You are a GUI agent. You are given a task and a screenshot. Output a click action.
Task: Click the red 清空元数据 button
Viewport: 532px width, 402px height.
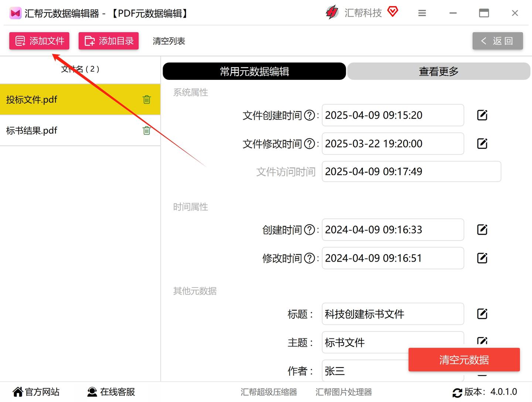point(464,360)
